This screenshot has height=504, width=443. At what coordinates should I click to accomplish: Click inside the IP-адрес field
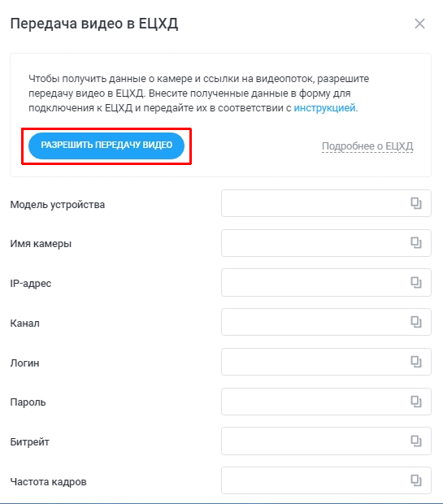[326, 283]
